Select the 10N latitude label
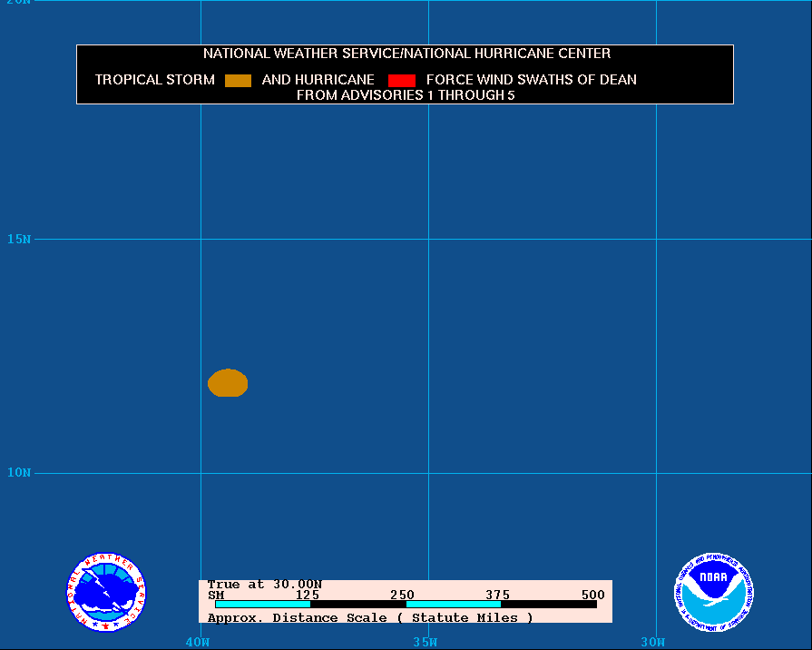This screenshot has width=812, height=650. click(19, 472)
